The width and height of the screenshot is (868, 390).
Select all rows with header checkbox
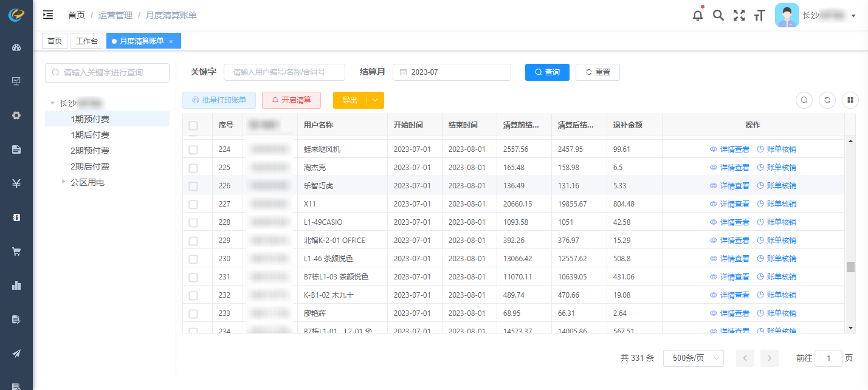[x=193, y=126]
